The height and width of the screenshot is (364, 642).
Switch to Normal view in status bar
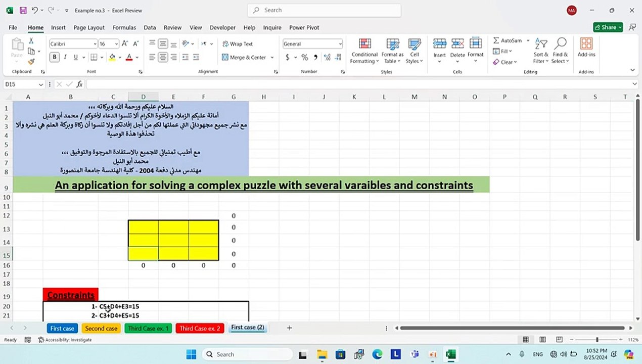coord(526,340)
